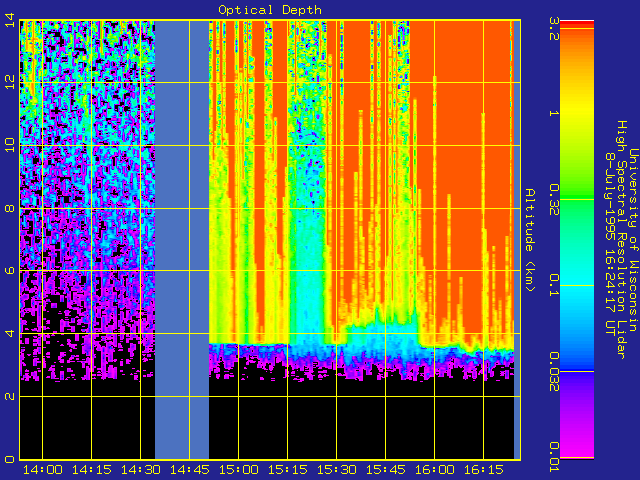This screenshot has width=640, height=480.
Task: Click the altitude label 2 on left axis
Action: 10,396
